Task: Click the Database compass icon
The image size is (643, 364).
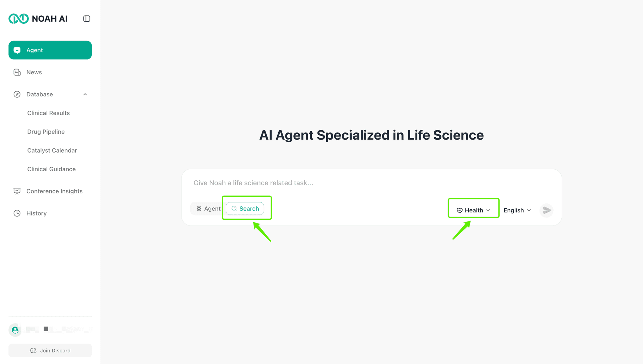Action: 17,94
